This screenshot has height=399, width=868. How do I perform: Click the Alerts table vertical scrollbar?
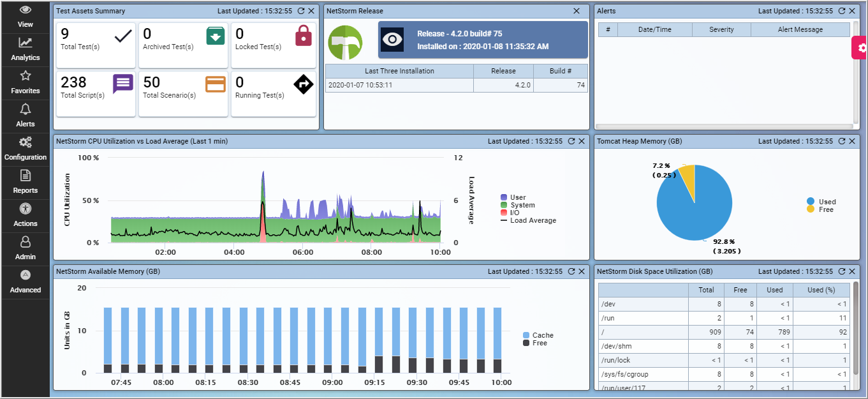855,72
